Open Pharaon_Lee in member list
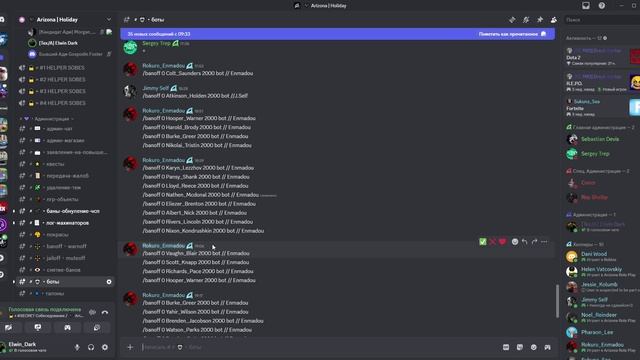 pos(597,332)
